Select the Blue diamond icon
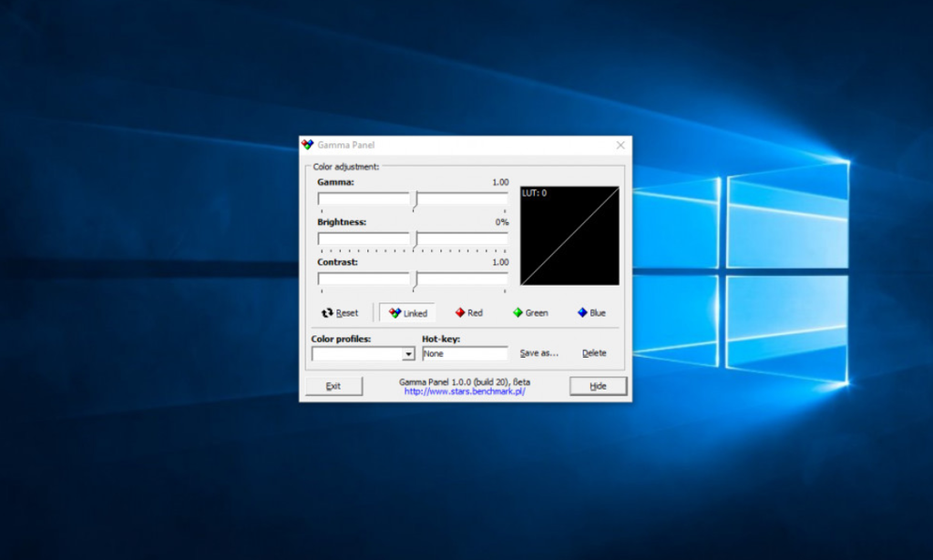 point(582,312)
